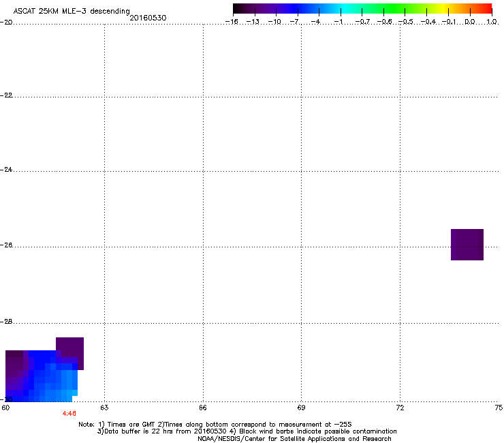This screenshot has width=504, height=443.
Task: Click the color bar at the red end
Action: point(486,9)
